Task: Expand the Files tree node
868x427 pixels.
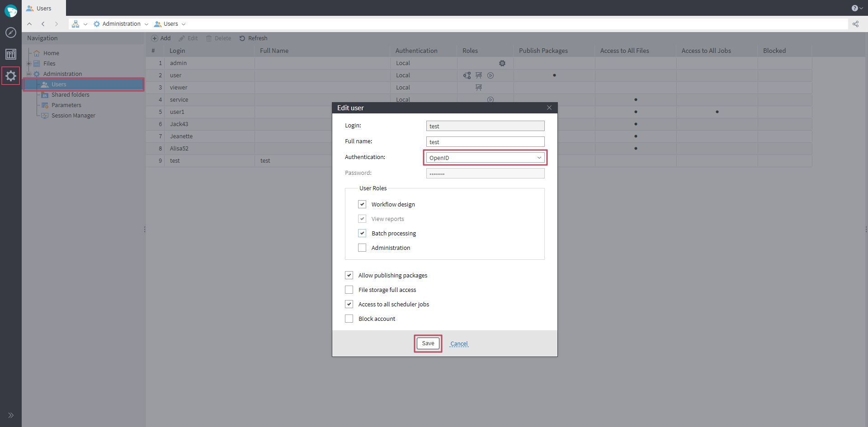Action: point(29,64)
